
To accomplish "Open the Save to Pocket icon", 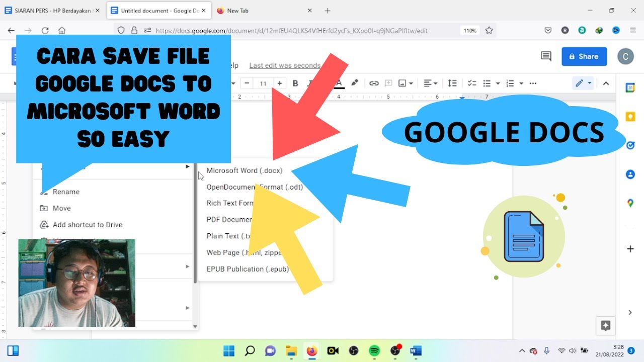I will (x=548, y=31).
